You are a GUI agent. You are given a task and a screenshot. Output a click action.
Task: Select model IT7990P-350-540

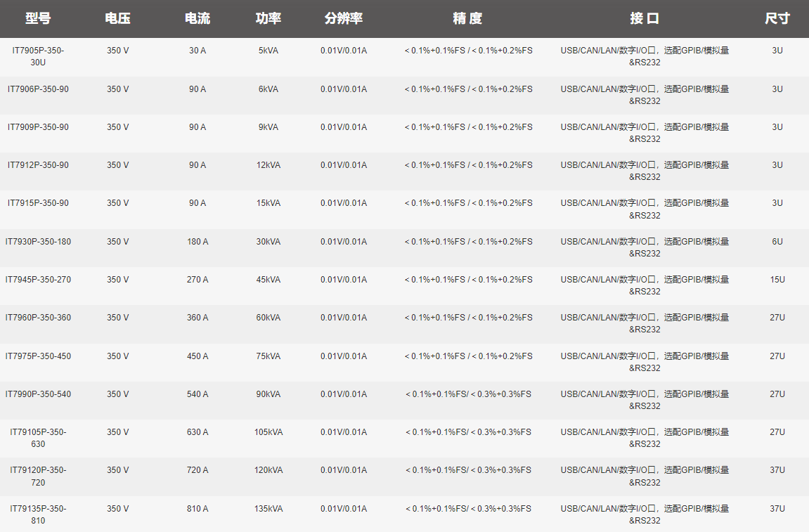(x=38, y=394)
